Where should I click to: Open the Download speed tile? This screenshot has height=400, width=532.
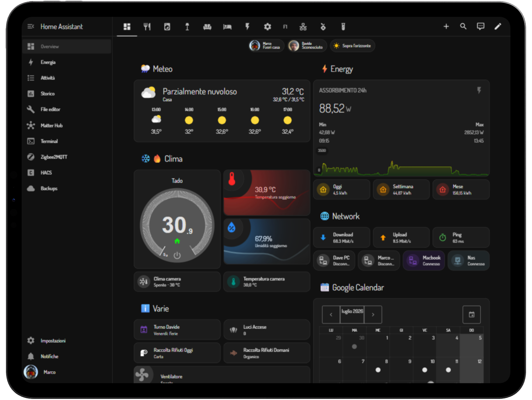point(342,237)
